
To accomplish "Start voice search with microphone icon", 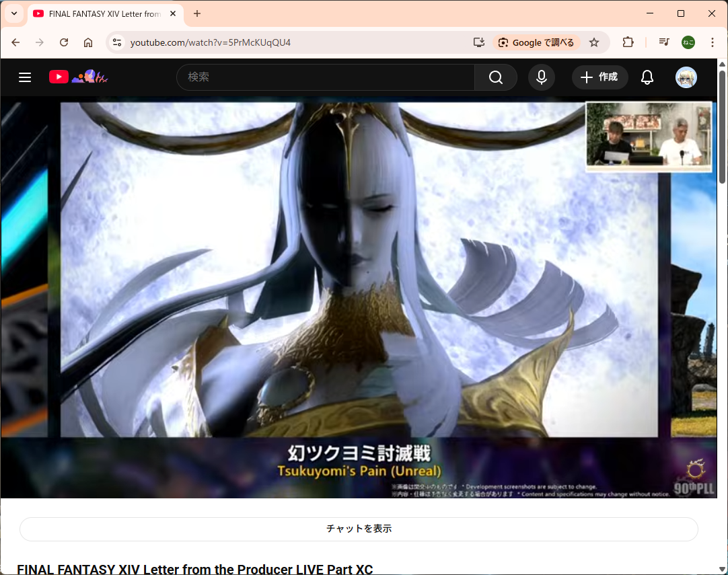I will click(x=541, y=77).
